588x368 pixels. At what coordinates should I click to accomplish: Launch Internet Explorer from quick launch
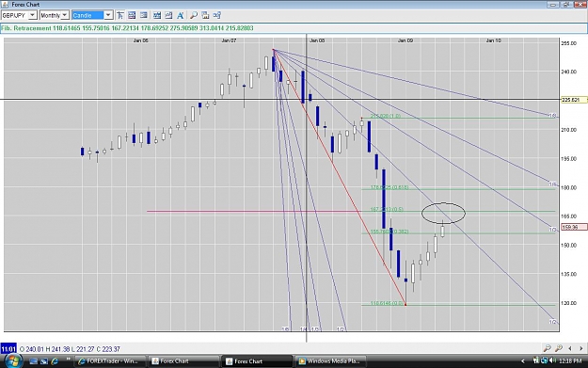click(55, 361)
